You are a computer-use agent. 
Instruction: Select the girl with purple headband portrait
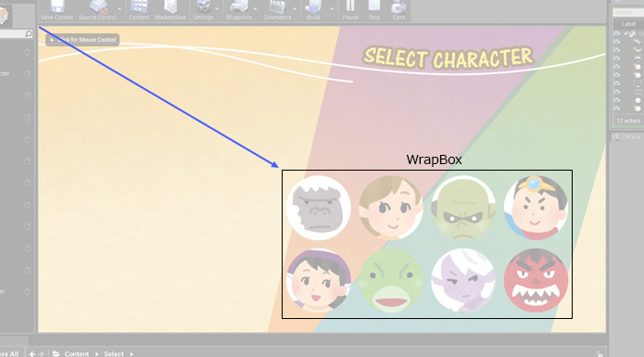319,280
